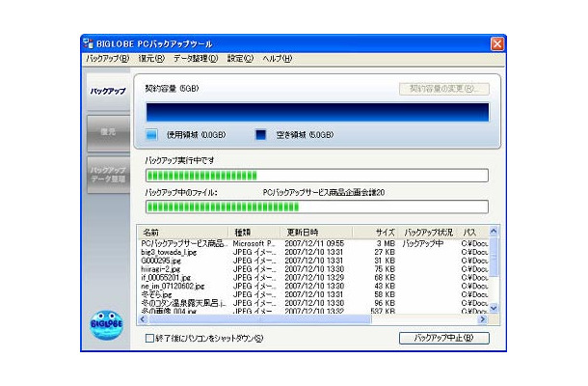Viewport: 588px width, 386px height.
Task: Click horizontal scroll right arrow
Action: coord(483,319)
